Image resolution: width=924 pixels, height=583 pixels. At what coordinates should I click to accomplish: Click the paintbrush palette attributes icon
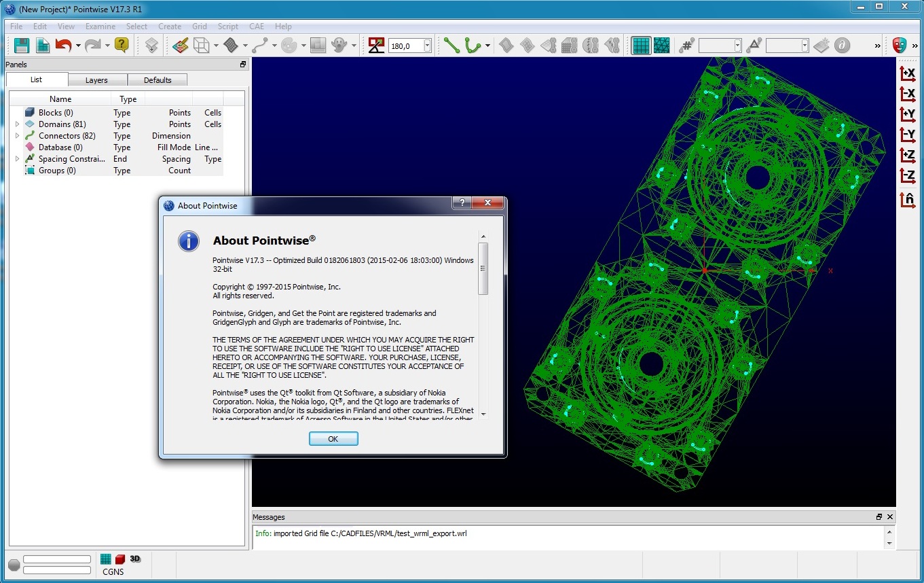click(180, 46)
